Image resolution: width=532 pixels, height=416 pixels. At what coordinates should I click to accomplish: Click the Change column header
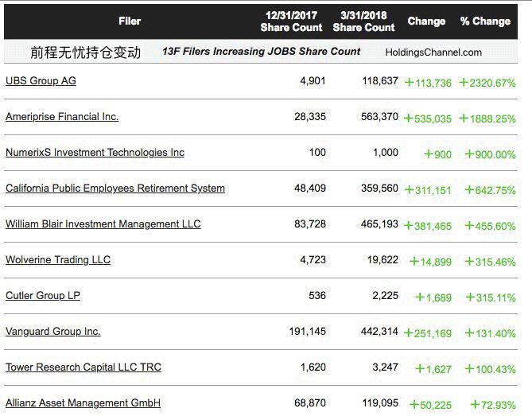point(426,21)
